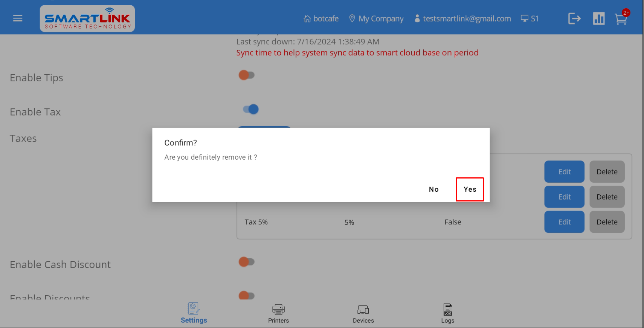This screenshot has width=644, height=328.
Task: Open the Printers tab
Action: pos(278,314)
